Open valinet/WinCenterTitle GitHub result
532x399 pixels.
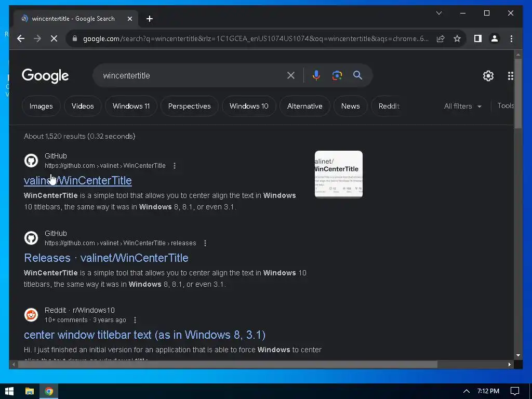(x=78, y=180)
